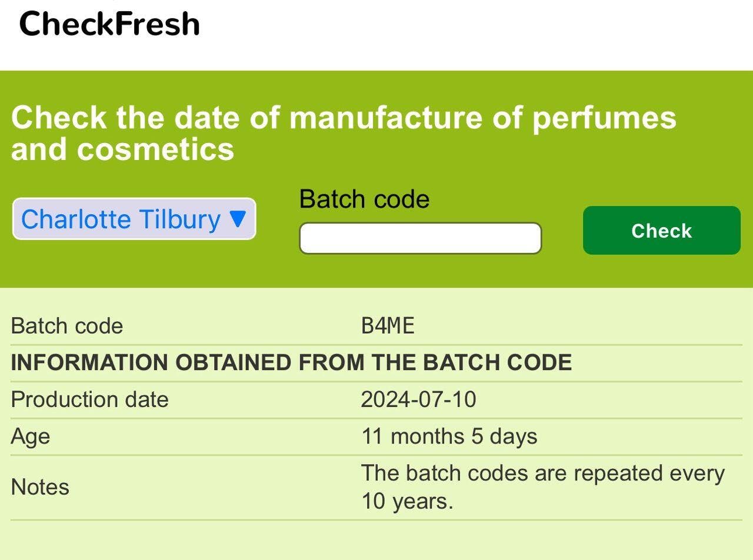Click the blue dropdown triangle arrow
This screenshot has height=560, width=753.
pyautogui.click(x=237, y=219)
